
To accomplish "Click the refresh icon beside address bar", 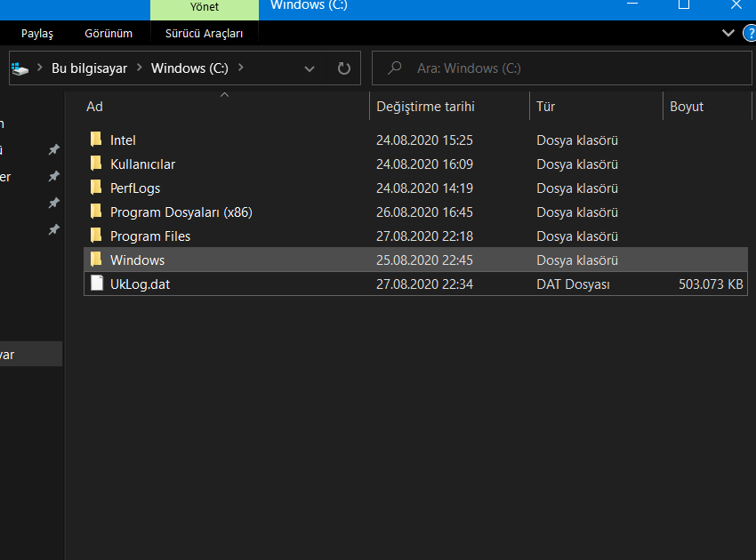I will pos(344,68).
